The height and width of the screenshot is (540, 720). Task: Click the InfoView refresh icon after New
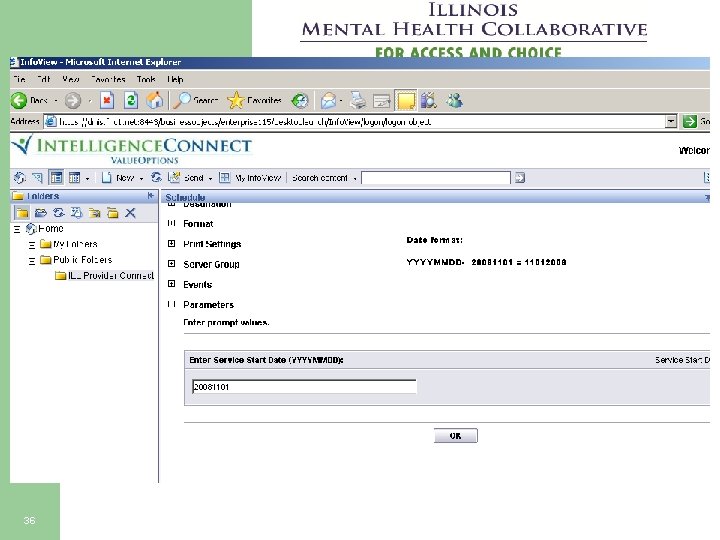pyautogui.click(x=157, y=178)
